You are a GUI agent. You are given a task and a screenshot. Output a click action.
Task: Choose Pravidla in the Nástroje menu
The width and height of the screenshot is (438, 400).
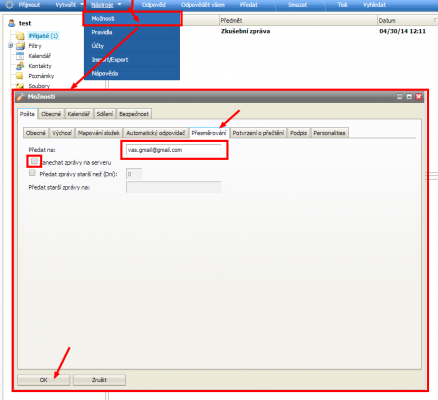point(132,32)
